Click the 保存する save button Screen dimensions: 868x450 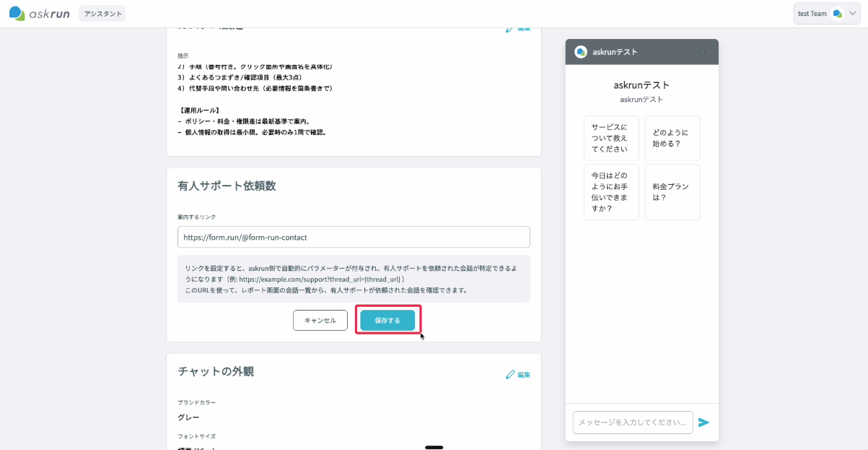click(387, 320)
